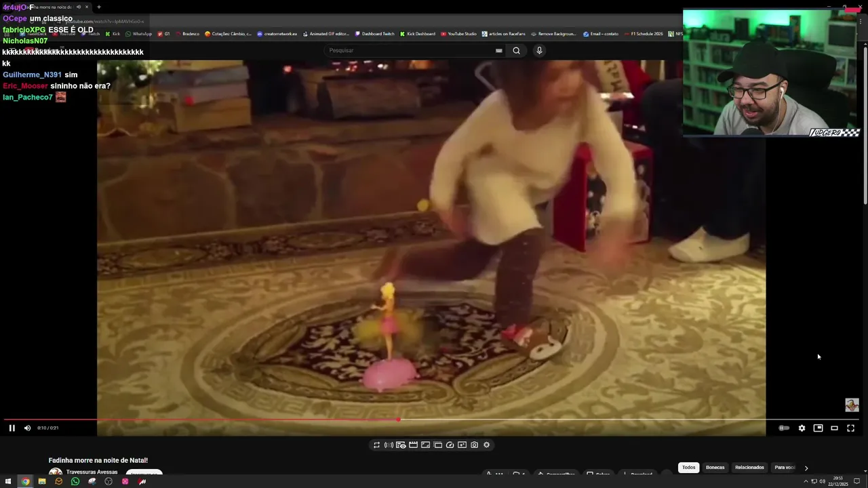868x488 pixels.
Task: Pause the YouTube video
Action: [x=12, y=428]
